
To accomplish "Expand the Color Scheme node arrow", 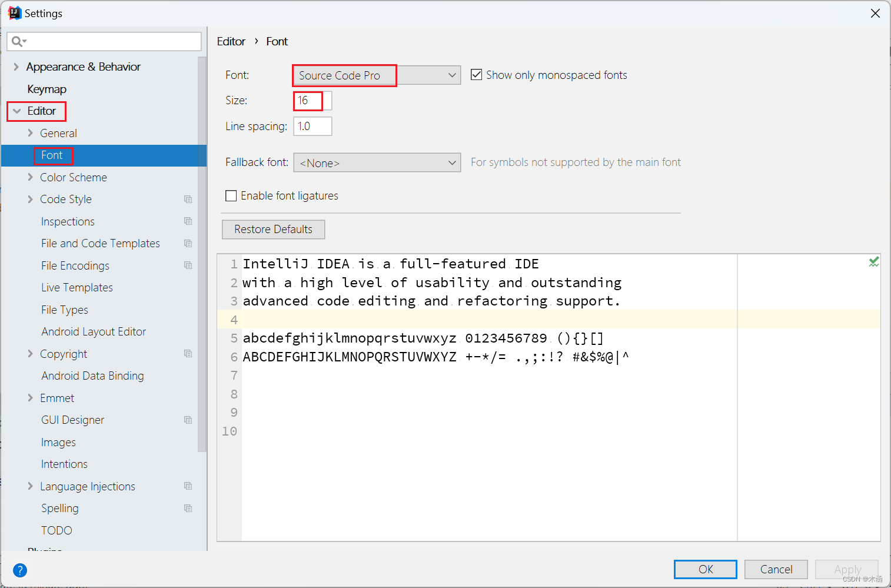I will [x=31, y=177].
